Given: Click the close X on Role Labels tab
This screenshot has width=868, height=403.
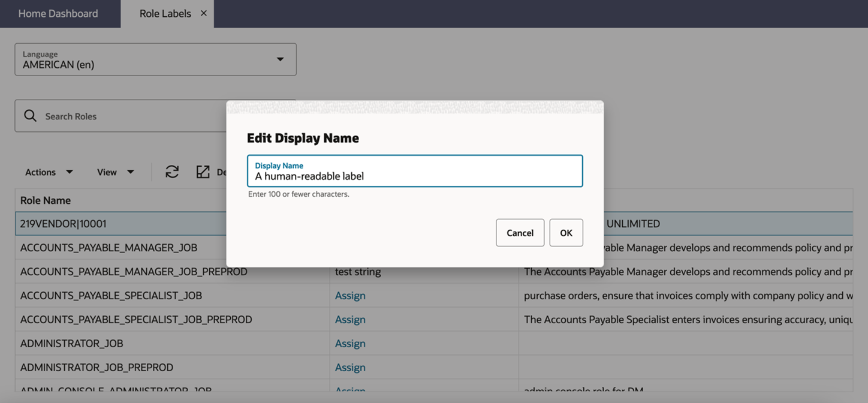Looking at the screenshot, I should pos(201,13).
